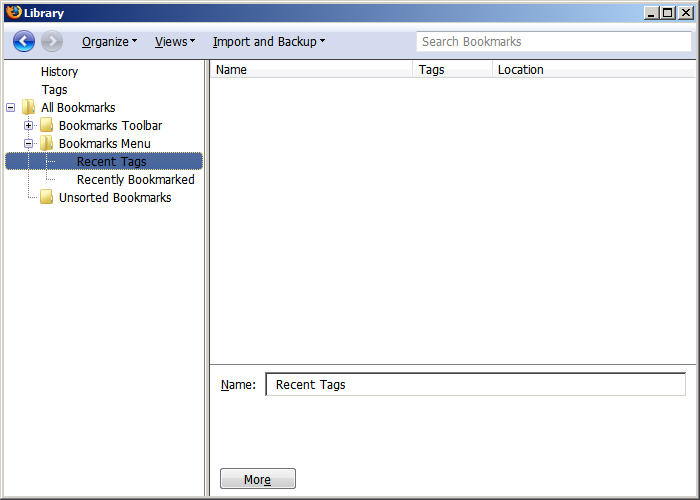The image size is (700, 500).
Task: Click the greyed Forward arrow button
Action: 52,42
